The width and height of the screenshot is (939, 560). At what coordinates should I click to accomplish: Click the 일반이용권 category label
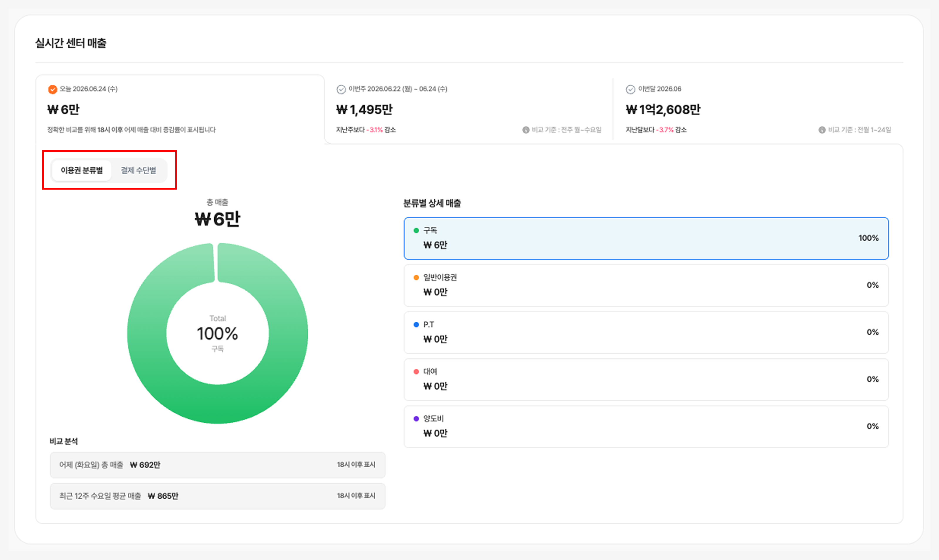click(440, 278)
